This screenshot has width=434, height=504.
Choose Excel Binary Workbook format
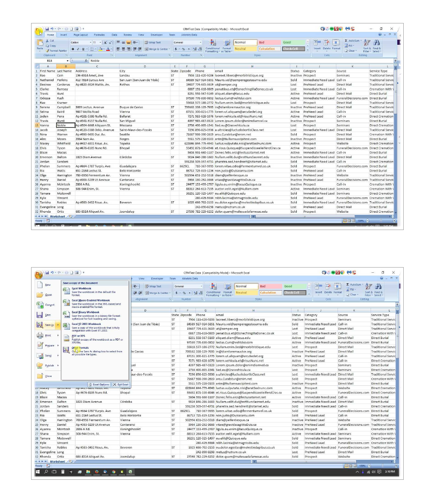(x=85, y=312)
